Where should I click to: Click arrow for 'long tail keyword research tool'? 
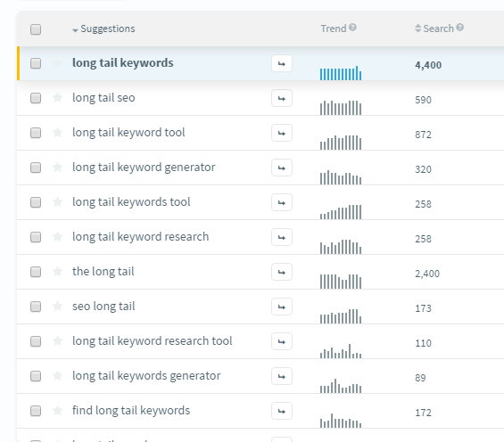click(x=282, y=341)
